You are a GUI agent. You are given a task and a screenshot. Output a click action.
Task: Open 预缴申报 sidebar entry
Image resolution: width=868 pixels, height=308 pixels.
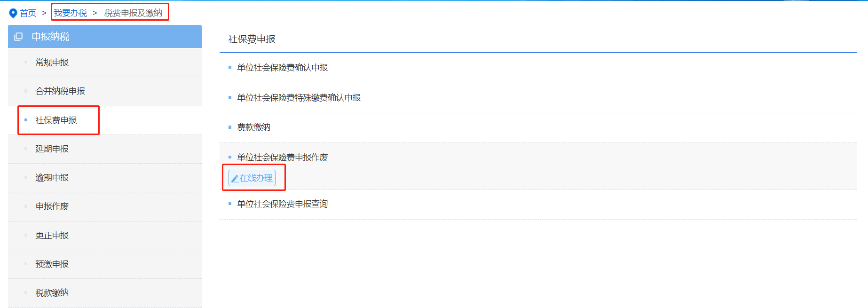(52, 264)
